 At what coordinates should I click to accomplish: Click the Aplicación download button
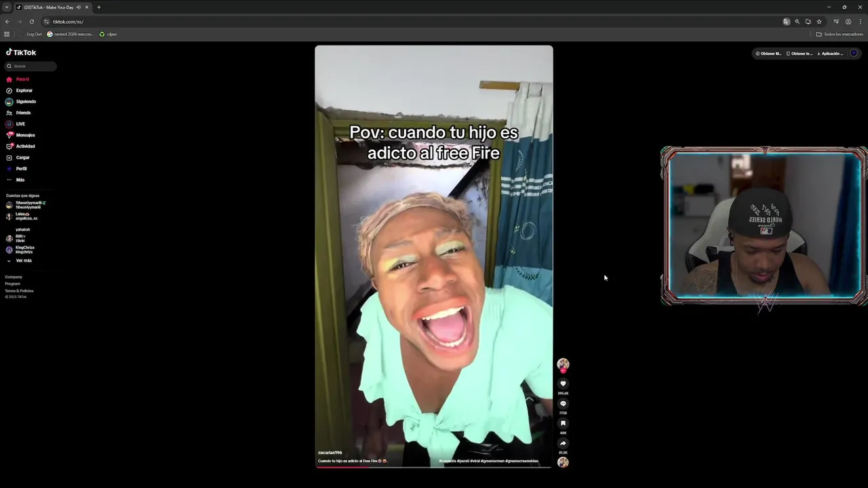tap(830, 54)
